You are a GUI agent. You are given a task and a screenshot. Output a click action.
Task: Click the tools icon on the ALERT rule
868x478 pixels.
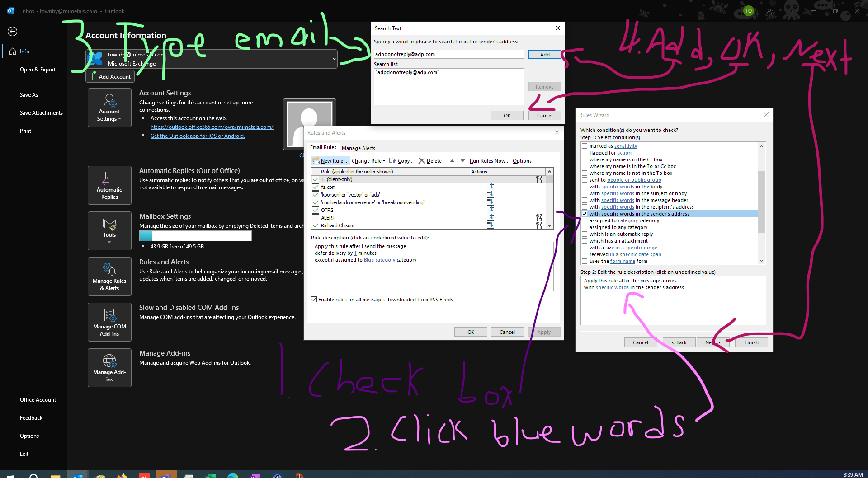539,218
